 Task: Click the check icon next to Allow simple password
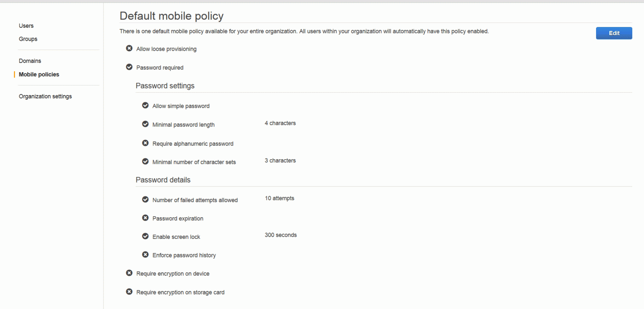click(145, 105)
